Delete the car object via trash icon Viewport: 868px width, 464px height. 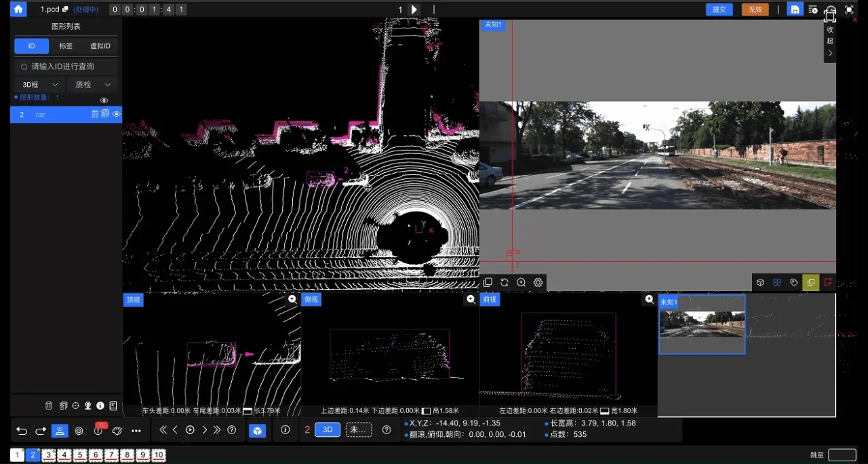95,115
